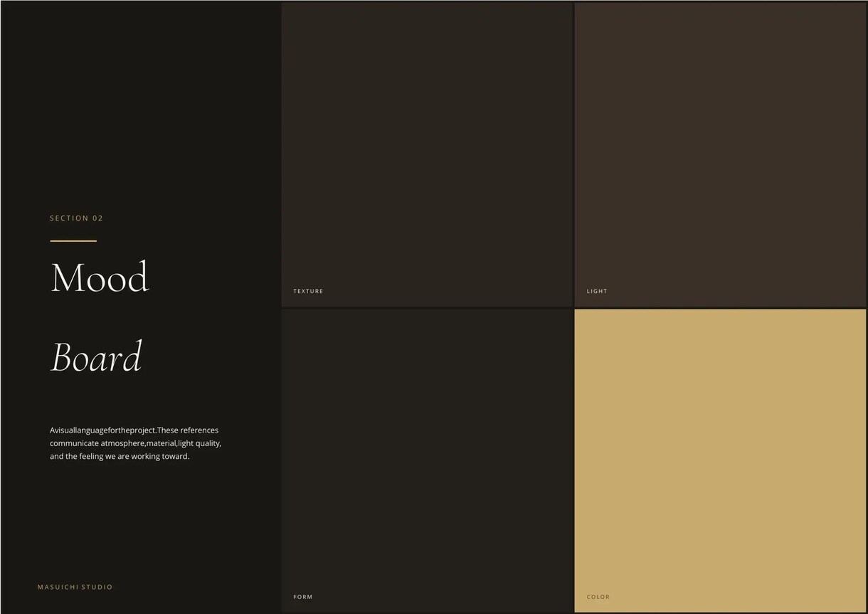
Task: Click the "MASUICHI STUDIO" footer text
Action: click(x=75, y=587)
